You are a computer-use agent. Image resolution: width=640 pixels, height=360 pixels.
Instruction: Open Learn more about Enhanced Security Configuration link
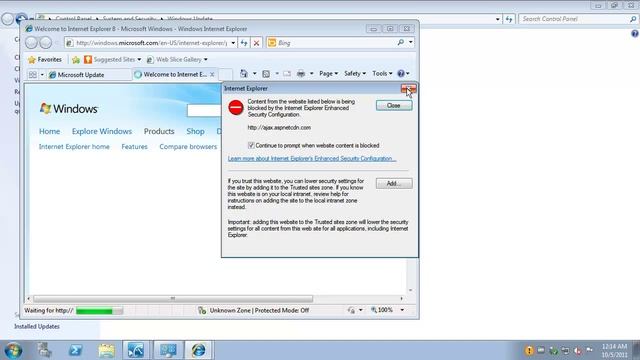(312, 158)
